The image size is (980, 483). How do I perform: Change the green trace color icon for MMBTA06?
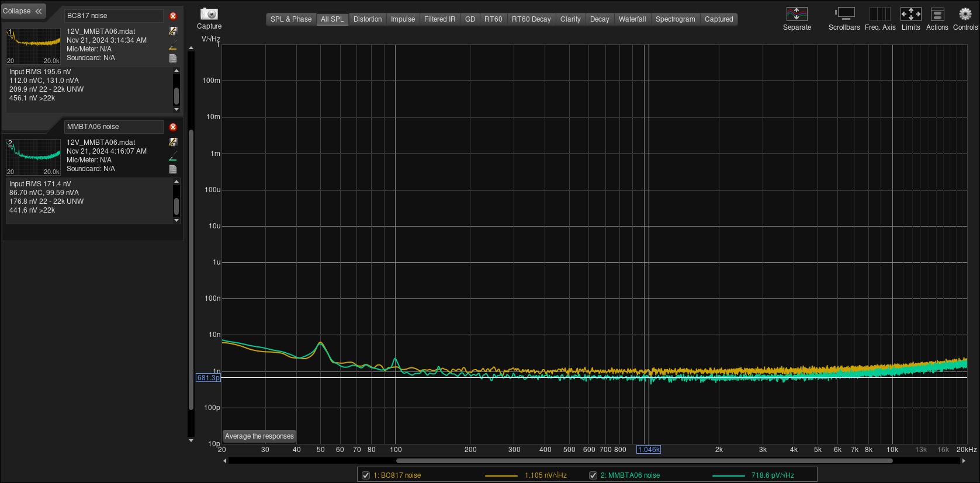pyautogui.click(x=173, y=156)
